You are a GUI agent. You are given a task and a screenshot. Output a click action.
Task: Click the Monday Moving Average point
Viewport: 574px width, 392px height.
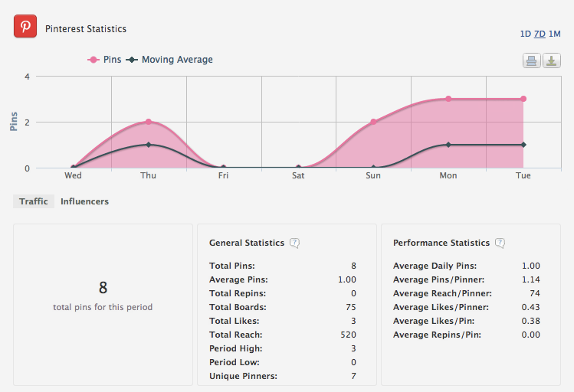pos(448,145)
